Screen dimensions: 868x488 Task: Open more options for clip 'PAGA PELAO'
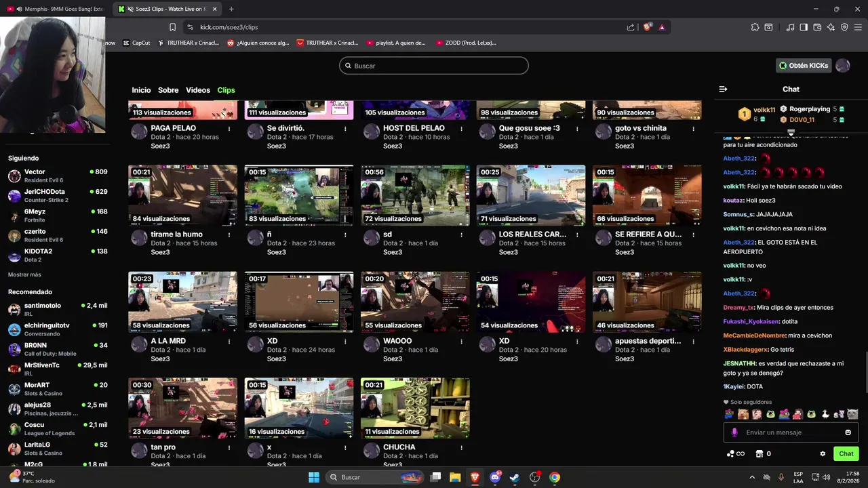point(229,128)
